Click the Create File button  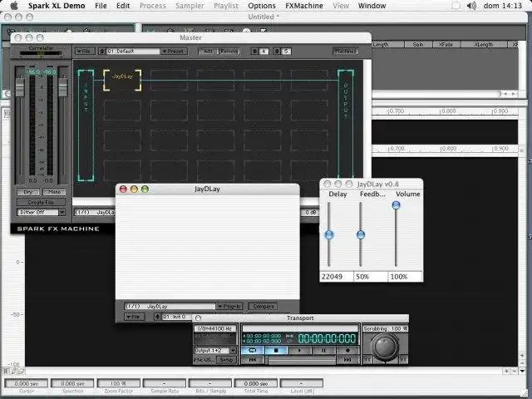click(x=41, y=202)
